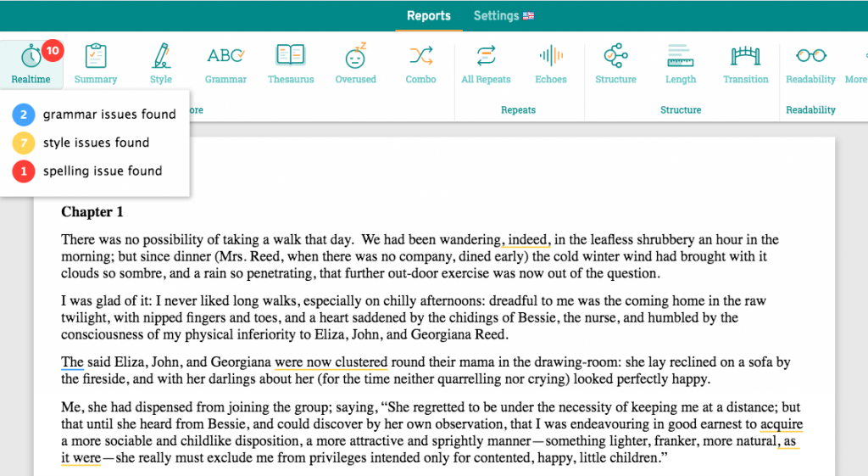The image size is (868, 476).
Task: Run the Style report
Action: pyautogui.click(x=161, y=64)
